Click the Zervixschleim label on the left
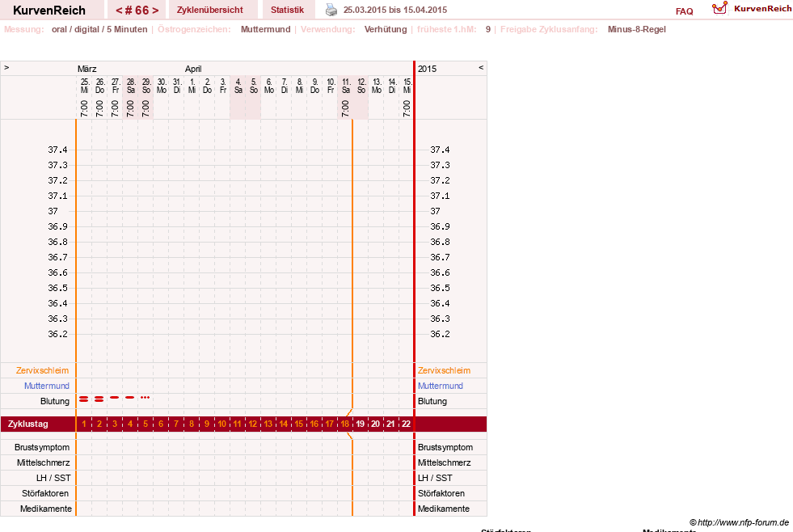This screenshot has width=793, height=532. (x=42, y=370)
